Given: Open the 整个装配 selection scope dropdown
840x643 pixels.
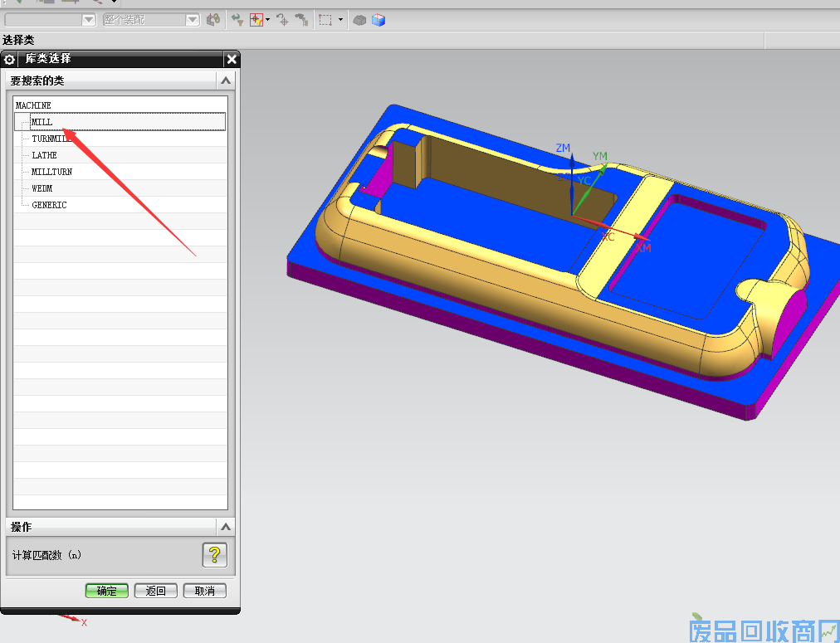Looking at the screenshot, I should coord(192,20).
